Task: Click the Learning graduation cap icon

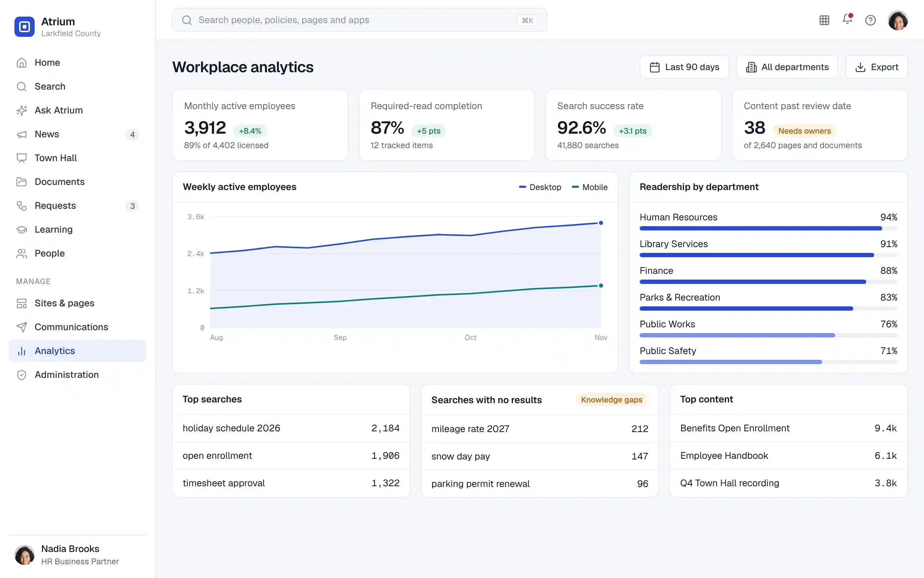Action: pyautogui.click(x=22, y=229)
